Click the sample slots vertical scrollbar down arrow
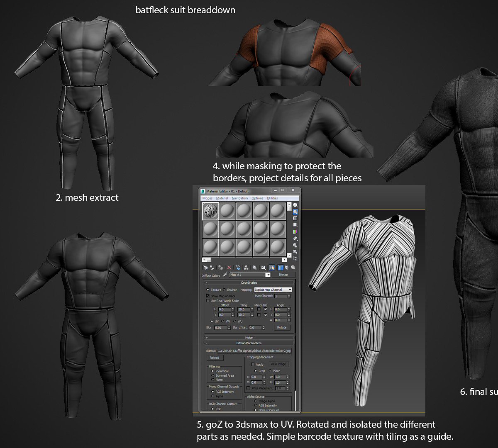 pyautogui.click(x=289, y=255)
